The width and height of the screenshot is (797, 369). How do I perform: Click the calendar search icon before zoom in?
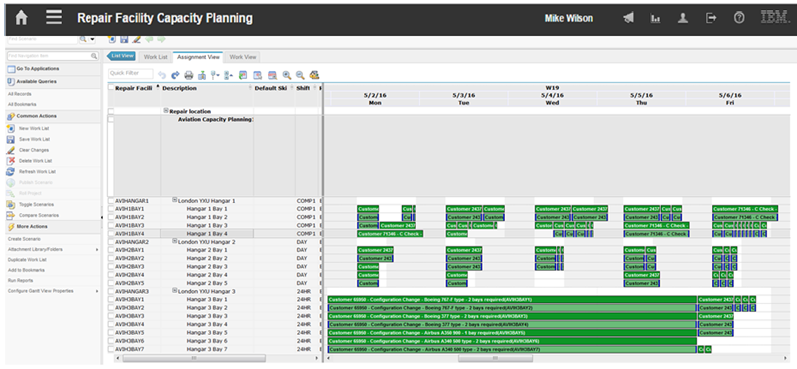tap(272, 75)
